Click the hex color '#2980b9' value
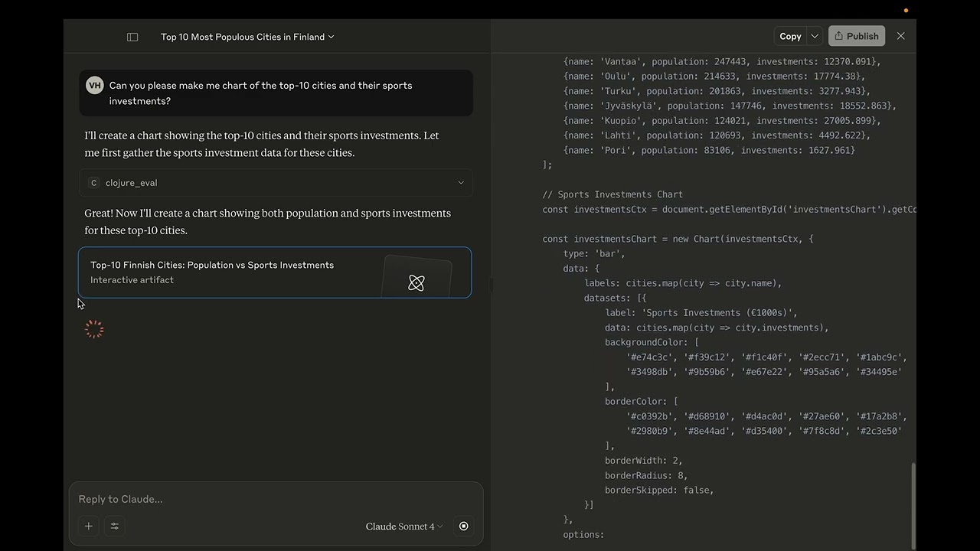Viewport: 980px width, 551px height. (649, 431)
